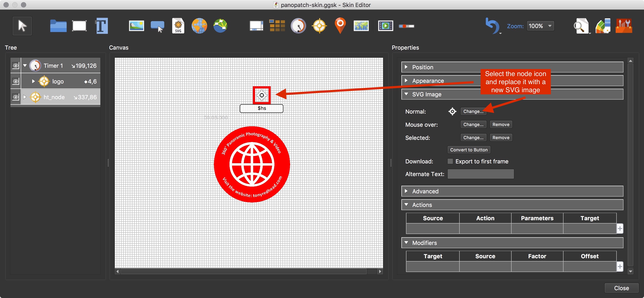Add a Timer element
Viewport: 644px width, 298px height.
click(298, 26)
